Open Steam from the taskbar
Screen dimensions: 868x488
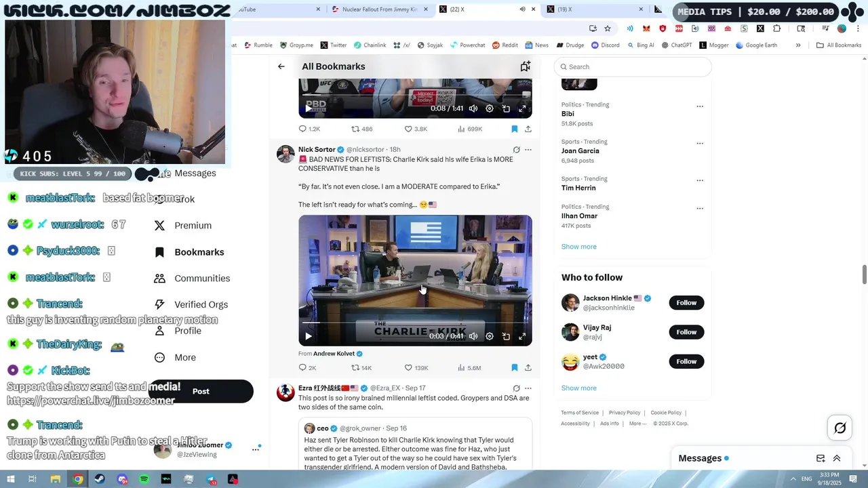[100, 479]
